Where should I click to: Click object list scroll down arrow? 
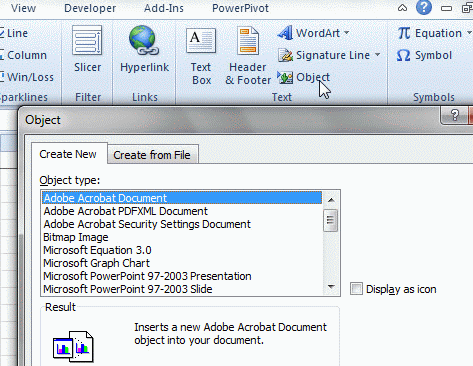(x=331, y=287)
